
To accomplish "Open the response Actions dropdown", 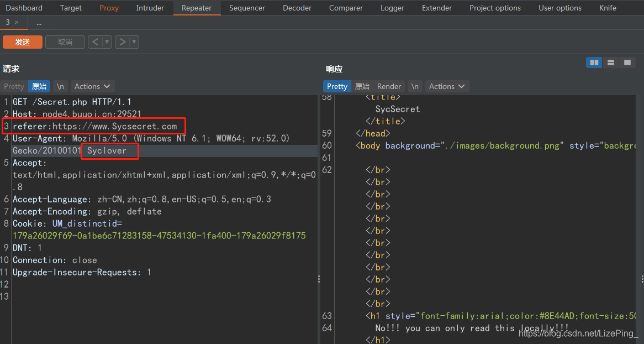I will [446, 86].
